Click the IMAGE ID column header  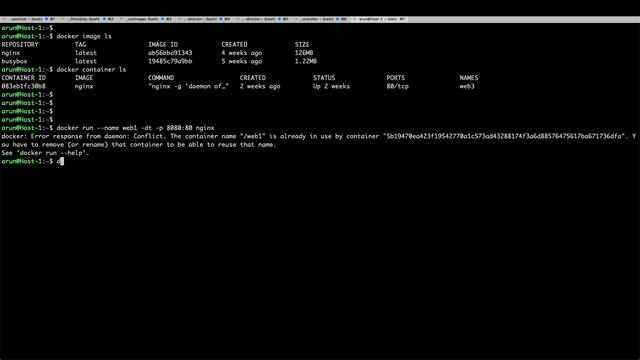[163, 44]
